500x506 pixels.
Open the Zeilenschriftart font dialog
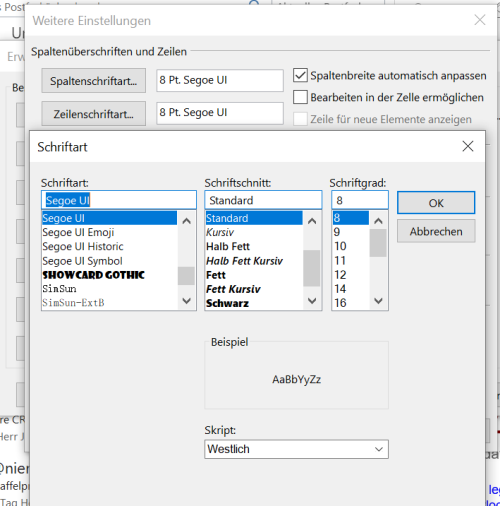pos(93,114)
